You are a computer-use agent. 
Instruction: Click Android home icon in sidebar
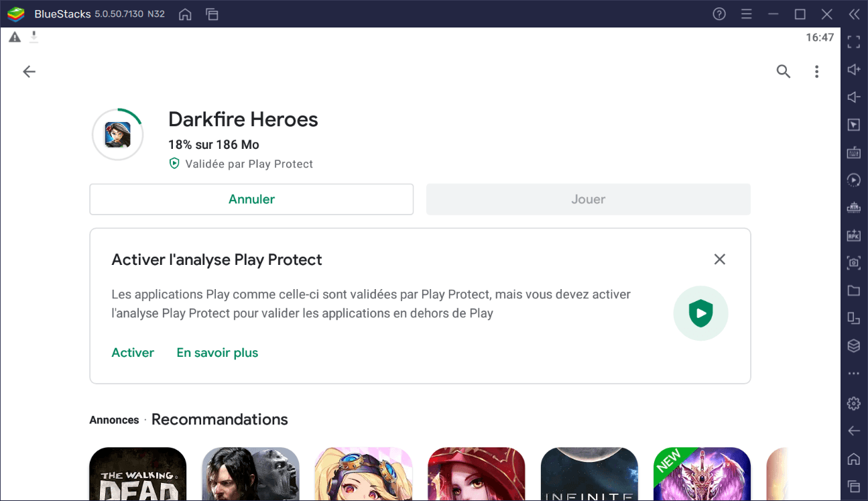[x=853, y=459]
